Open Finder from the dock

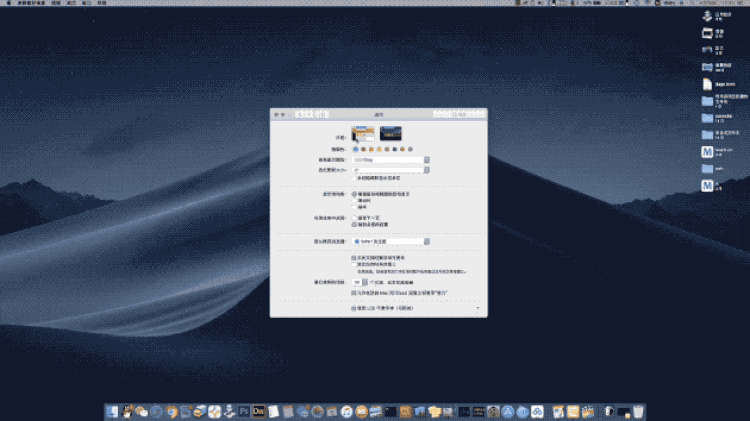[x=112, y=411]
